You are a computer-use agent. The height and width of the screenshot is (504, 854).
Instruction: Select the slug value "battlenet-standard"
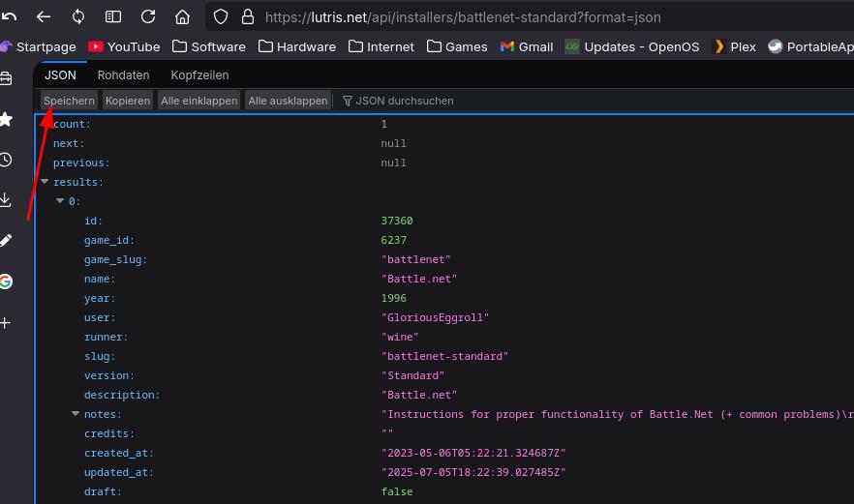point(444,356)
